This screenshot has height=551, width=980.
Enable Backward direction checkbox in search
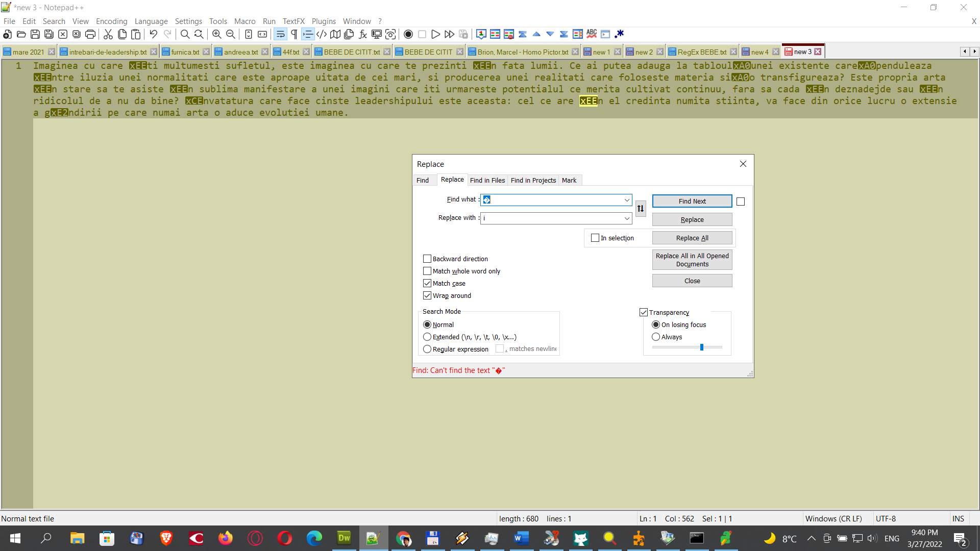(x=427, y=258)
